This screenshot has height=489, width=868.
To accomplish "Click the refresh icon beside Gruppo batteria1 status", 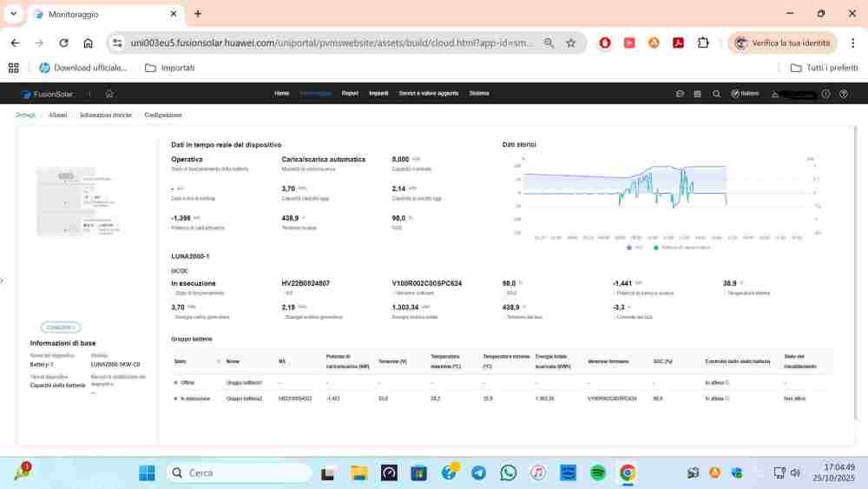I will coord(727,382).
